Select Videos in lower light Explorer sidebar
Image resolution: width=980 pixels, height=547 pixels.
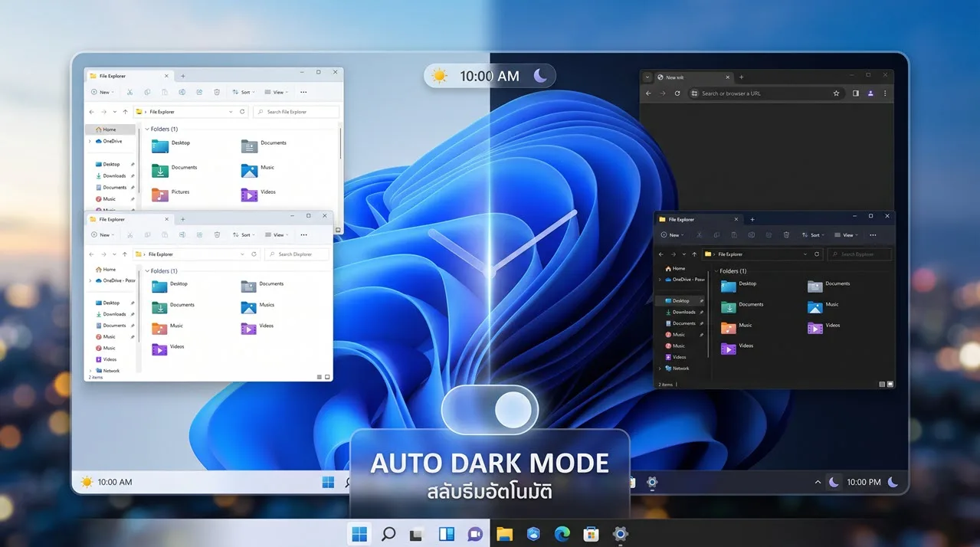[110, 359]
